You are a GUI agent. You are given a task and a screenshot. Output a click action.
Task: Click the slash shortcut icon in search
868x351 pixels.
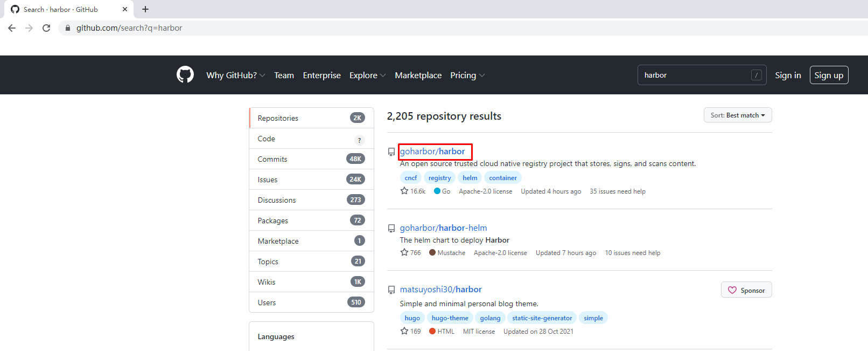[x=756, y=75]
